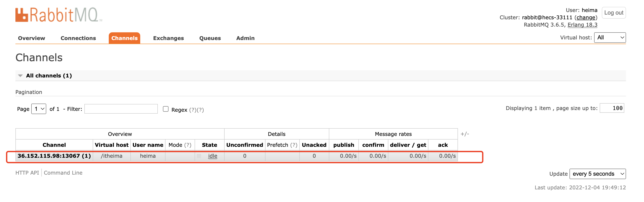Viewport: 644px width, 202px height.
Task: Switch to the Queues tab
Action: (x=210, y=38)
